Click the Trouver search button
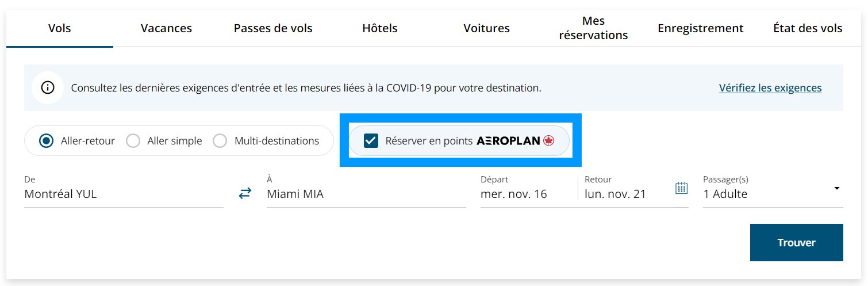Screen dimensions: 868x286 click(x=796, y=242)
